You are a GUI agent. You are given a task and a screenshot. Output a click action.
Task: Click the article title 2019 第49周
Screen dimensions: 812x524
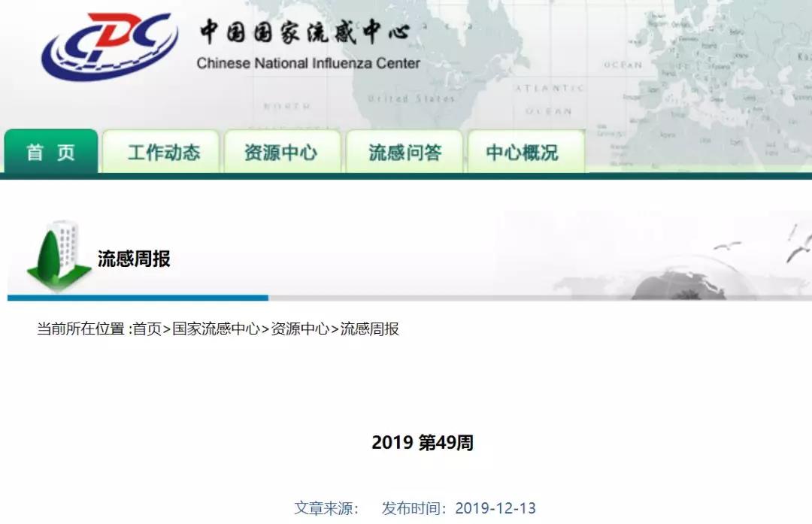click(x=423, y=443)
